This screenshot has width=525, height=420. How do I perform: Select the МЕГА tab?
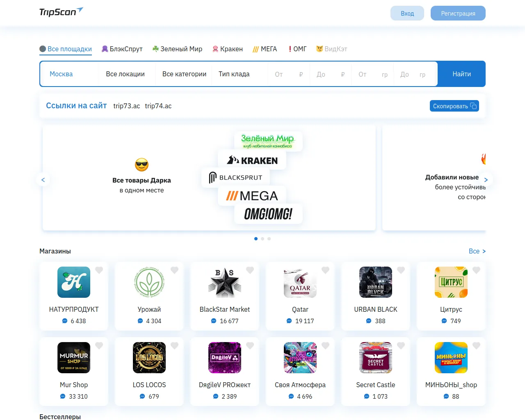265,49
